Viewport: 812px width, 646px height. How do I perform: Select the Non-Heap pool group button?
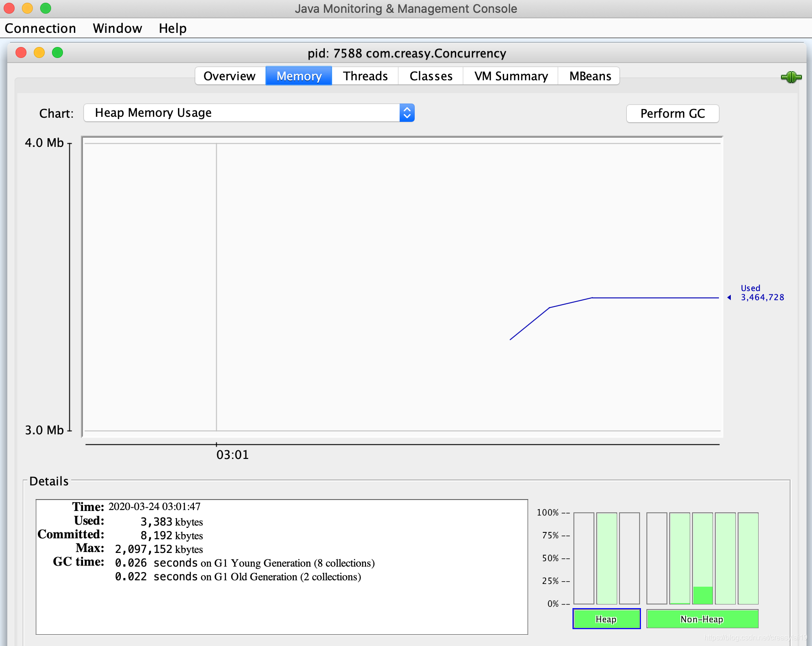pos(702,619)
